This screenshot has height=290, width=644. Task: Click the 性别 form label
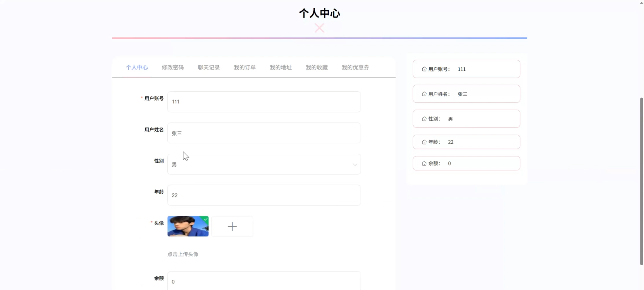coord(159,161)
